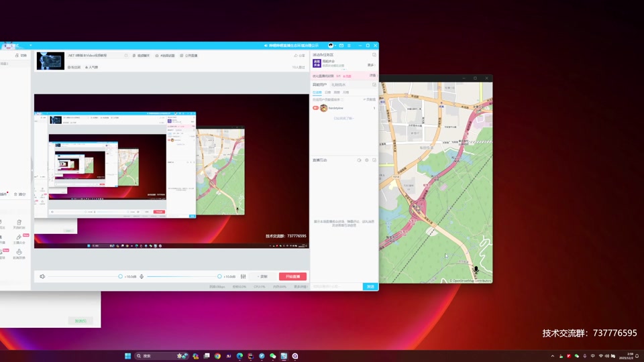Image resolution: width=644 pixels, height=362 pixels.
Task: Expand the 更多 link in activity area
Action: 371,65
